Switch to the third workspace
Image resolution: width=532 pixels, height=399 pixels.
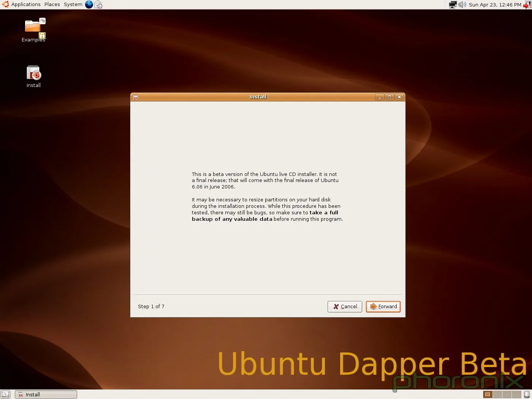[x=507, y=394]
